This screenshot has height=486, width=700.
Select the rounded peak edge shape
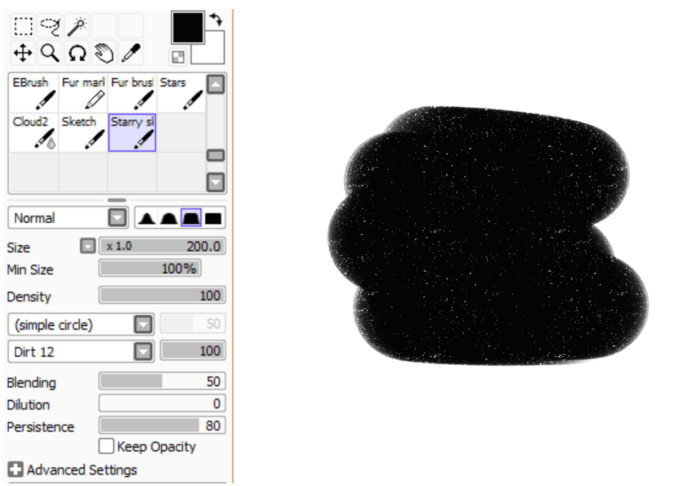[169, 218]
